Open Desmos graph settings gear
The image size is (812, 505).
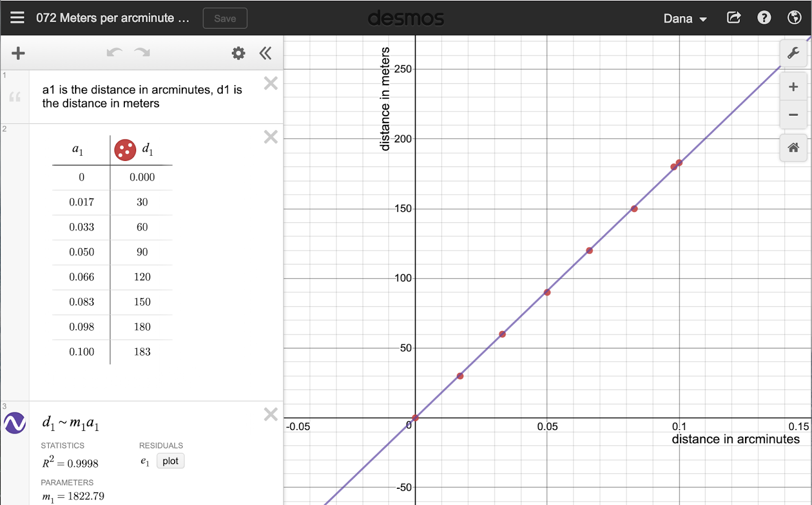pos(238,53)
